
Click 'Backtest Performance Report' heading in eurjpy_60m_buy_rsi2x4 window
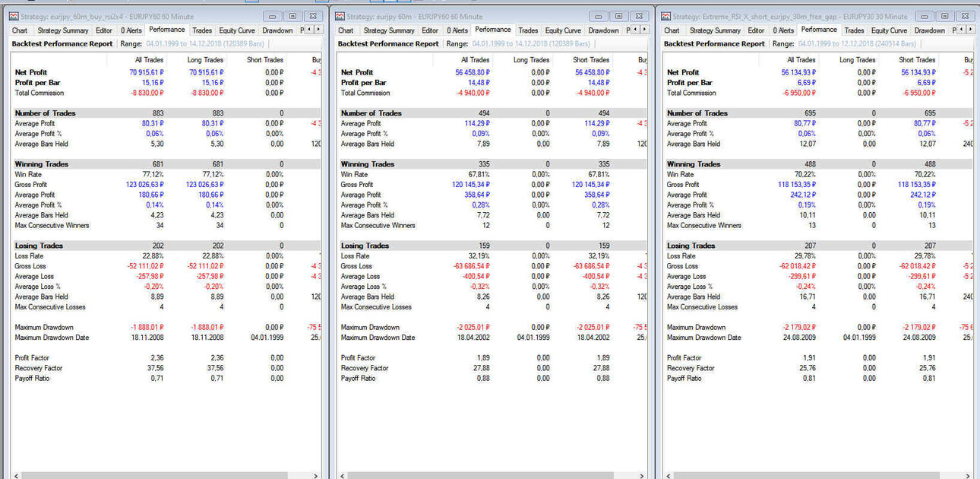click(x=62, y=44)
